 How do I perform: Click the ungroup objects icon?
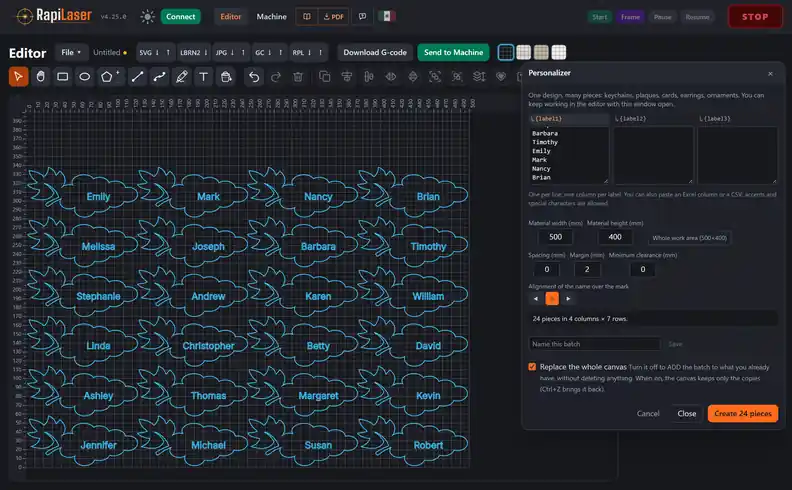457,77
